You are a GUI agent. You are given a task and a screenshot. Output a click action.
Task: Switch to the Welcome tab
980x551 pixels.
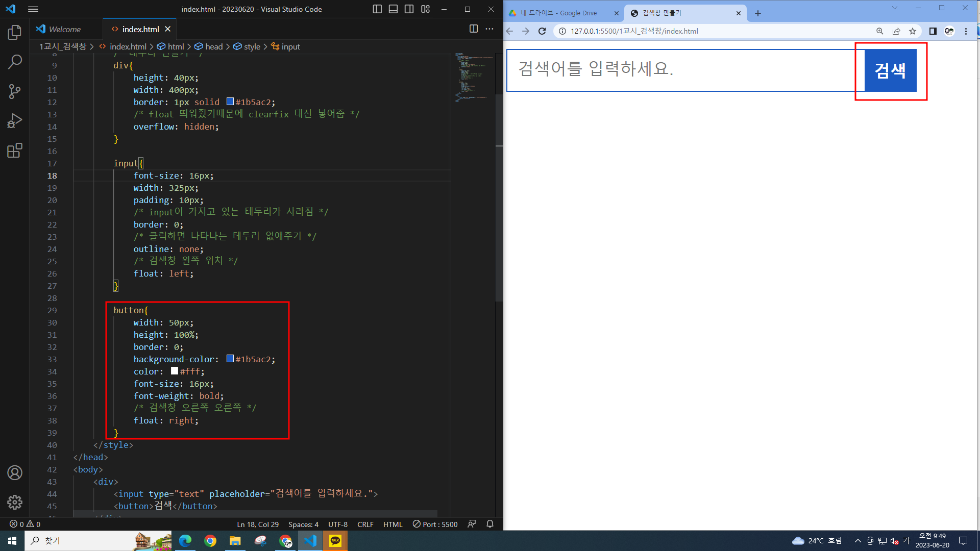pyautogui.click(x=65, y=29)
